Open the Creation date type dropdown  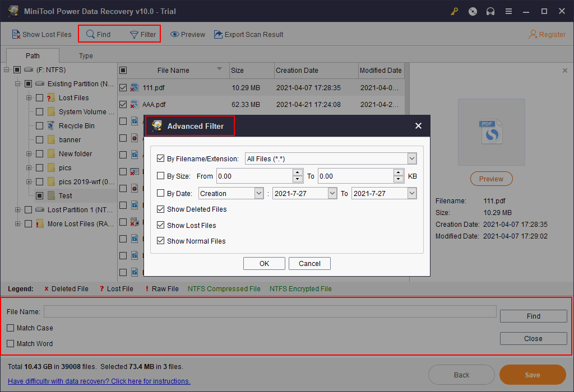pyautogui.click(x=259, y=193)
